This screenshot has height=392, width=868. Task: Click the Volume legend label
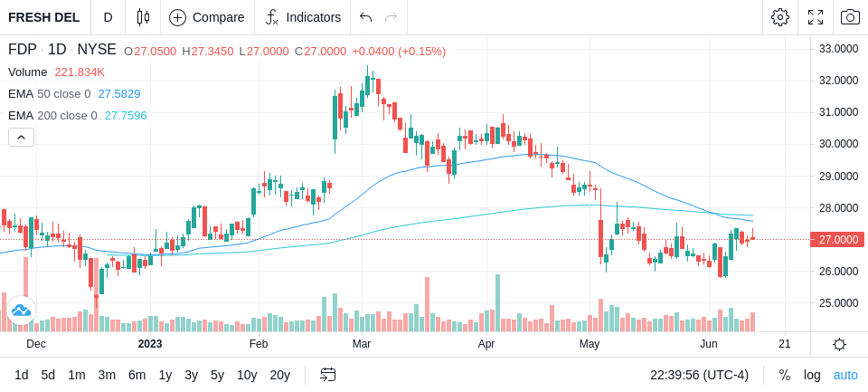28,72
